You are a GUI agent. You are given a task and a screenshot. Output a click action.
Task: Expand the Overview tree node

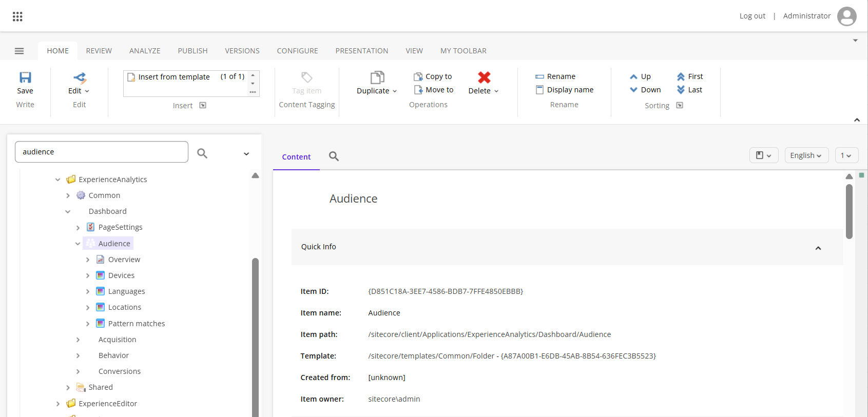coord(87,260)
